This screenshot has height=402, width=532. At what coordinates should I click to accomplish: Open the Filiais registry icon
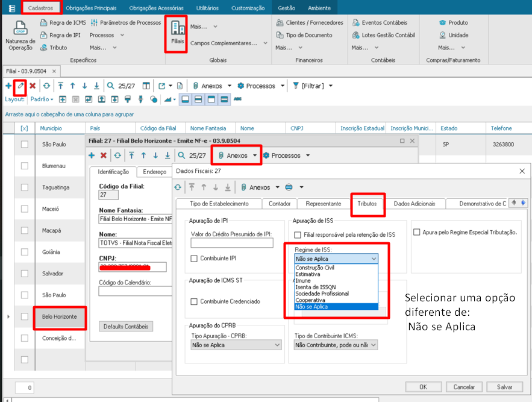tap(178, 29)
